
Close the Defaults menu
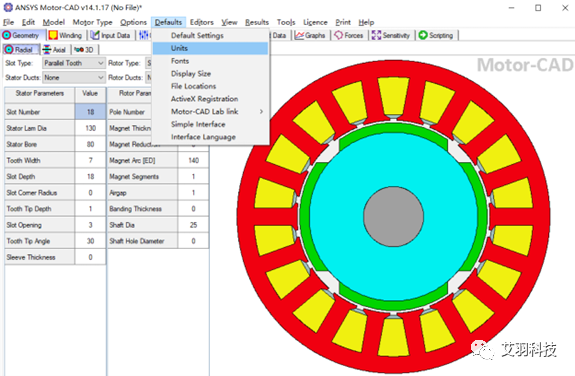168,22
